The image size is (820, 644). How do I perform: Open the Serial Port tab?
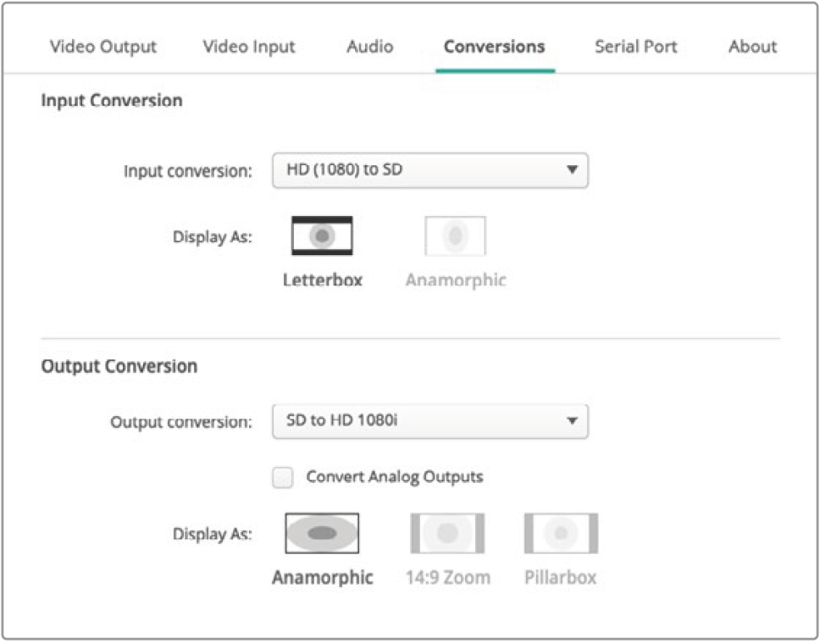pyautogui.click(x=635, y=47)
